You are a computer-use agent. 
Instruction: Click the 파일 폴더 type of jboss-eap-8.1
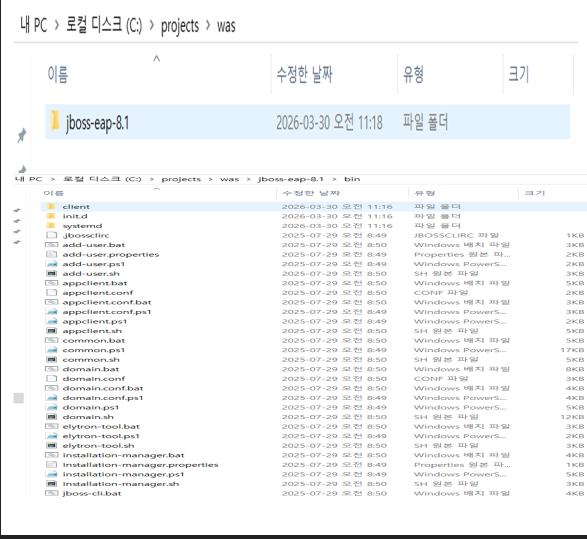pos(425,122)
